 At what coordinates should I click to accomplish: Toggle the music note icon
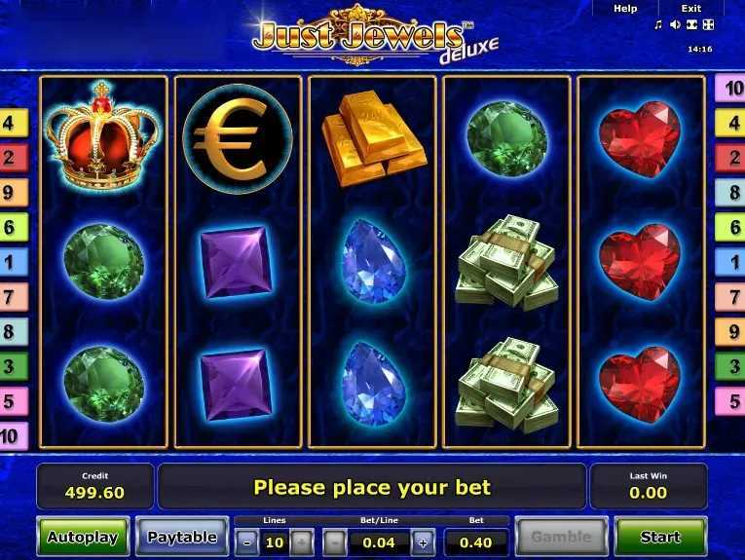pyautogui.click(x=658, y=24)
